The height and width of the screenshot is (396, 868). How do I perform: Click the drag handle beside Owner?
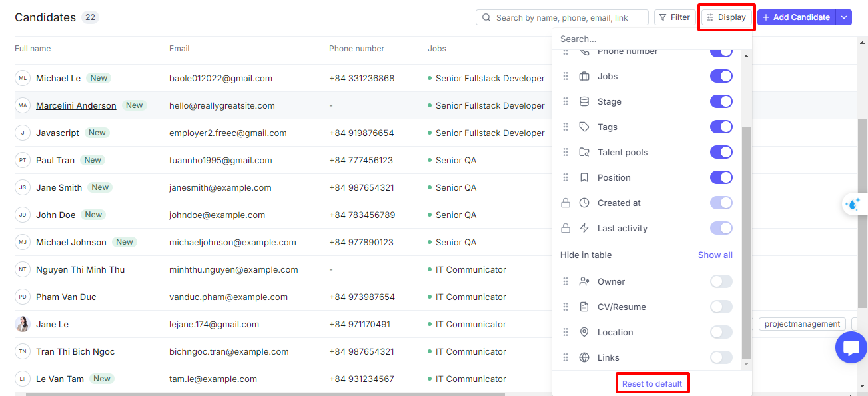tap(566, 282)
